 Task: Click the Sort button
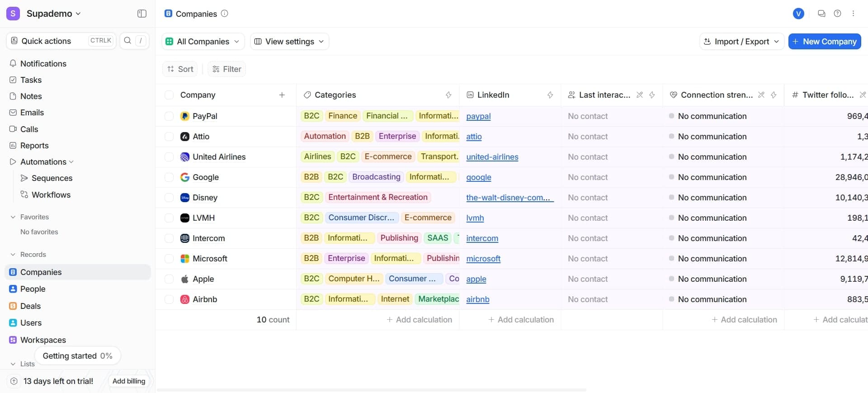pos(180,69)
